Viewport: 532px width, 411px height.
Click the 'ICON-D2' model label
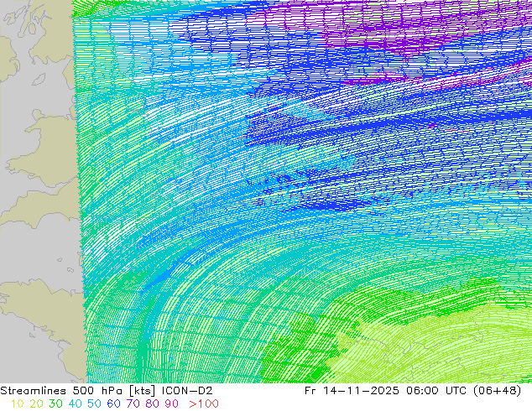(187, 391)
